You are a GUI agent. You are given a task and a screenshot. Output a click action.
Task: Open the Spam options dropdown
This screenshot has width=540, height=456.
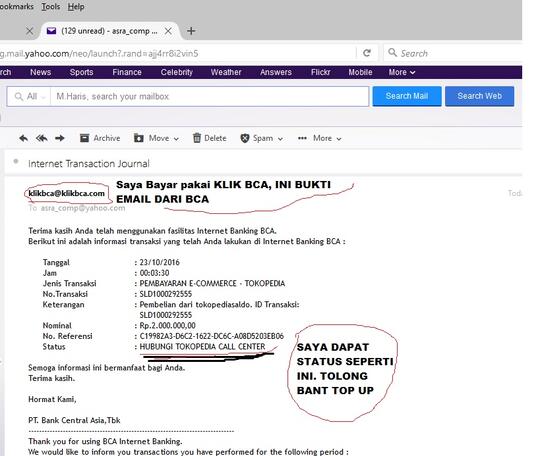point(262,138)
